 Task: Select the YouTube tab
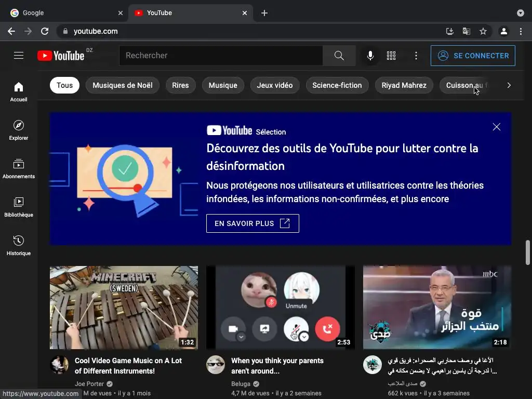coord(190,13)
